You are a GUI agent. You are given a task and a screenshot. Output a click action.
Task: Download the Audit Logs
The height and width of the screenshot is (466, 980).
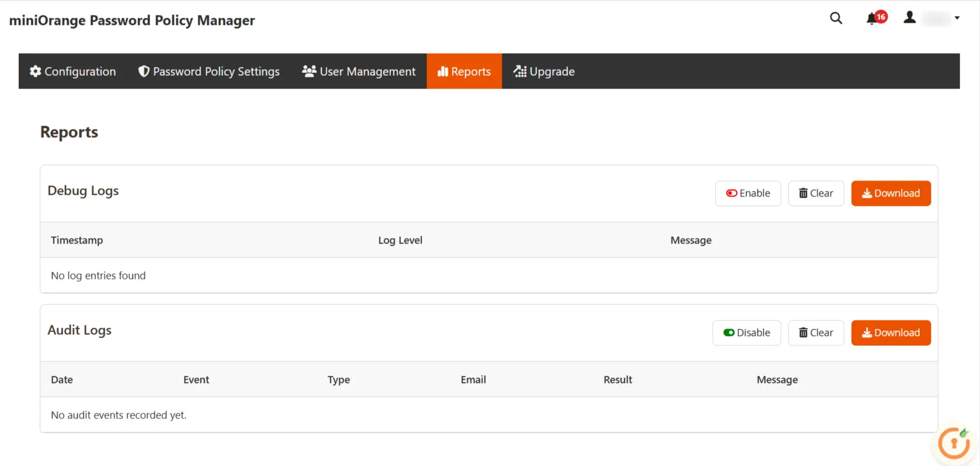891,333
